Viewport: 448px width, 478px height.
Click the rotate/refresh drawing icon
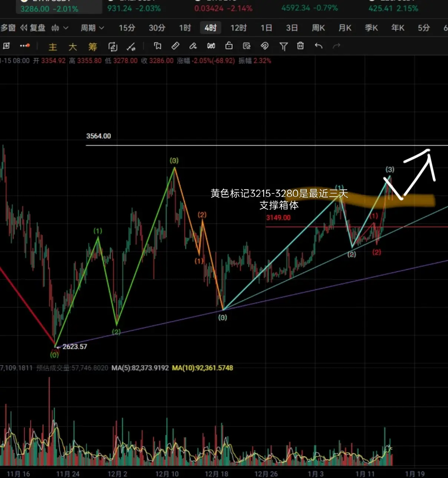point(113,46)
